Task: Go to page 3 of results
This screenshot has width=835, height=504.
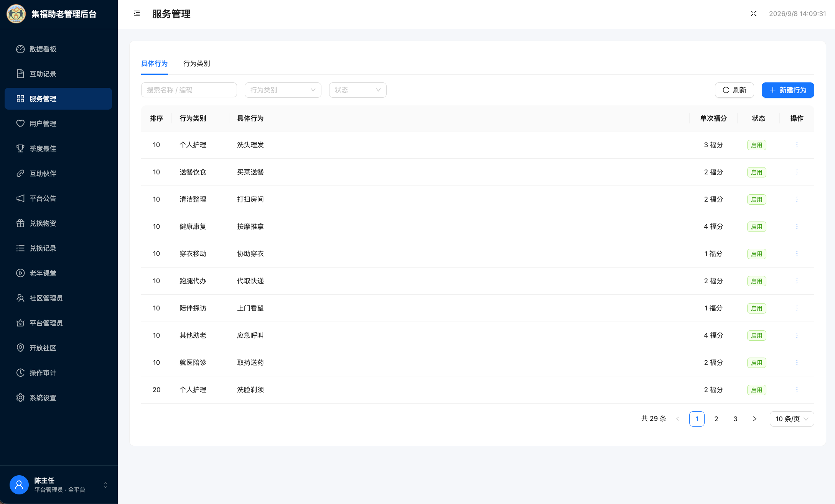Action: (735, 419)
